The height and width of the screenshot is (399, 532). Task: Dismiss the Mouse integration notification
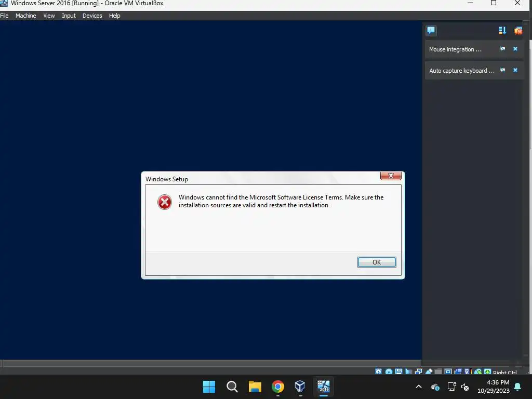tap(515, 49)
